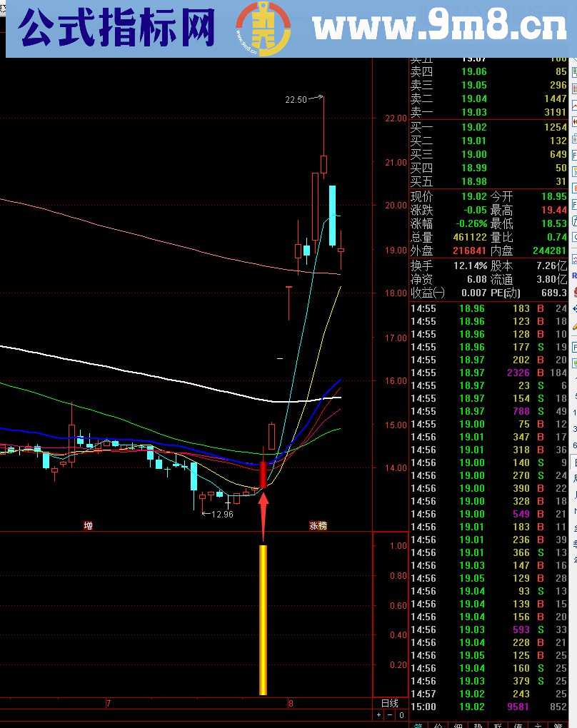Click the 0 reset button beside zoom controls
This screenshot has width=577, height=728.
coord(401,714)
